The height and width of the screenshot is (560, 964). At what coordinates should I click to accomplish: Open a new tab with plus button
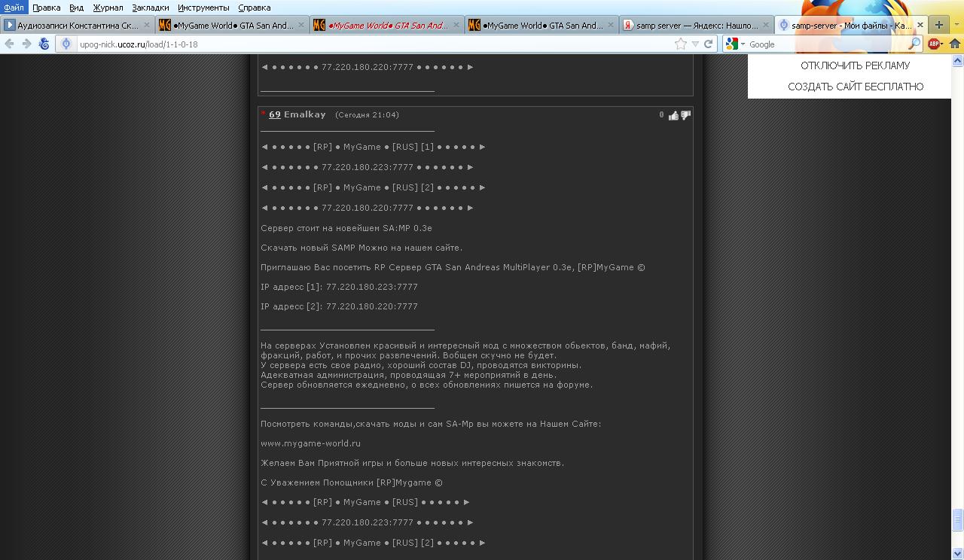(x=938, y=25)
